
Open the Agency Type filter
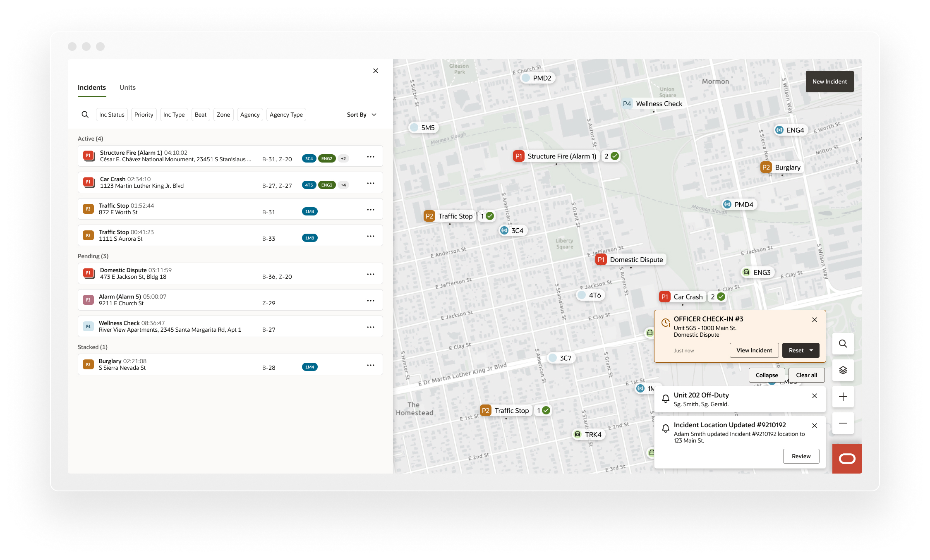[x=286, y=115]
